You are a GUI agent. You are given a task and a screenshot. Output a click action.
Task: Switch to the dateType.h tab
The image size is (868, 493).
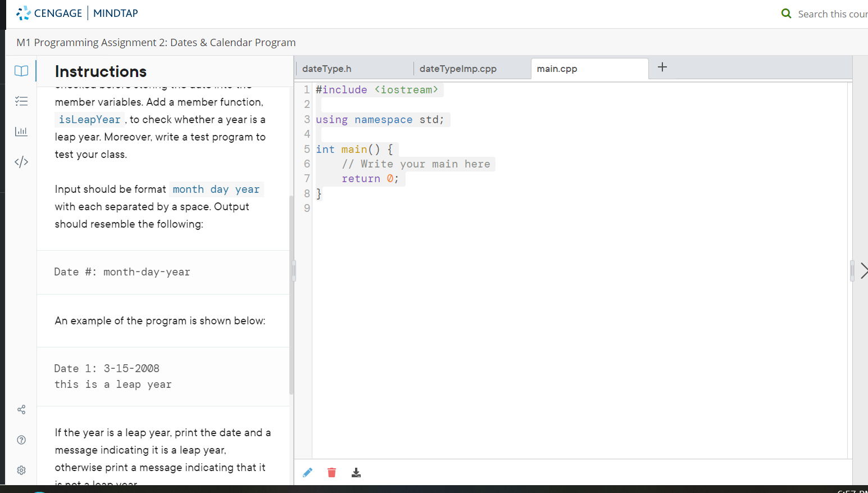(x=327, y=69)
